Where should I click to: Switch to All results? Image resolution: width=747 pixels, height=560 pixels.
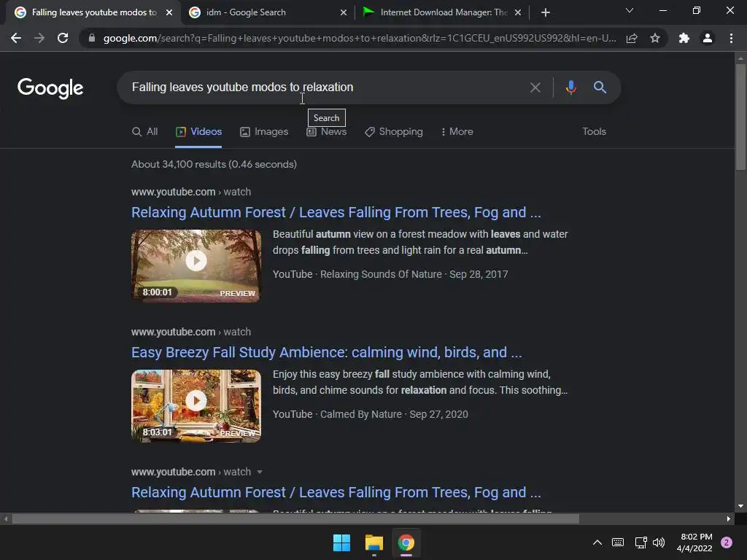coord(145,131)
